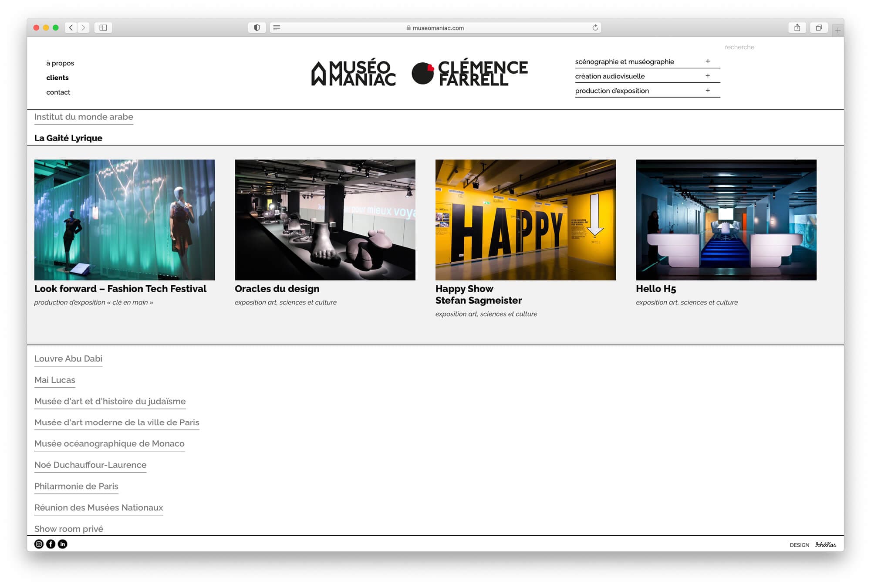Open the Philarmonie de Paris link
Viewport: 871px width, 588px height.
coord(76,487)
